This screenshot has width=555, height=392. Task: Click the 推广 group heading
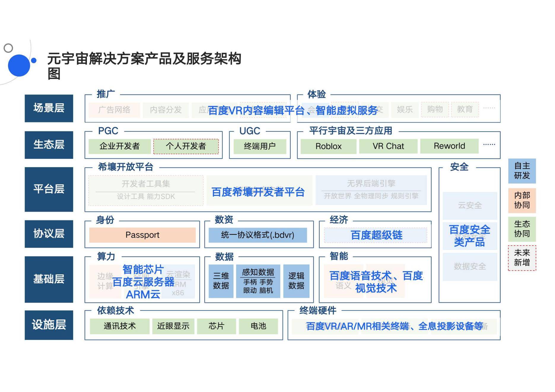click(x=106, y=94)
